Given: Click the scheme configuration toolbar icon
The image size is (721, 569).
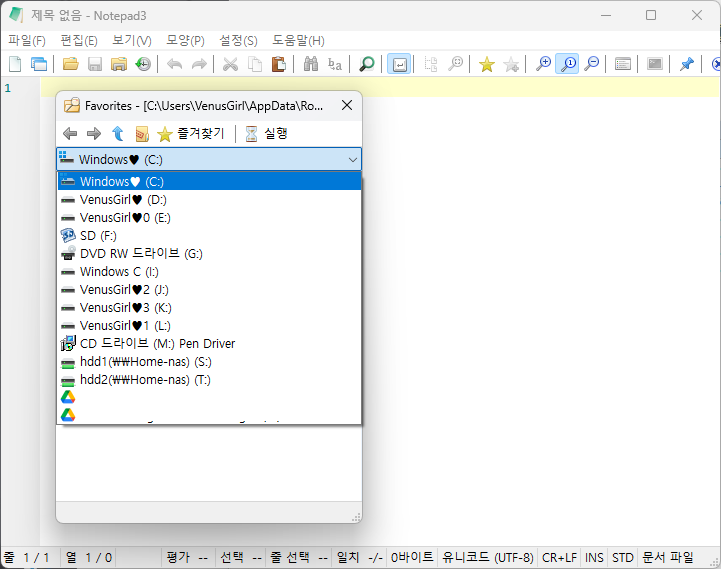Looking at the screenshot, I should tap(623, 64).
